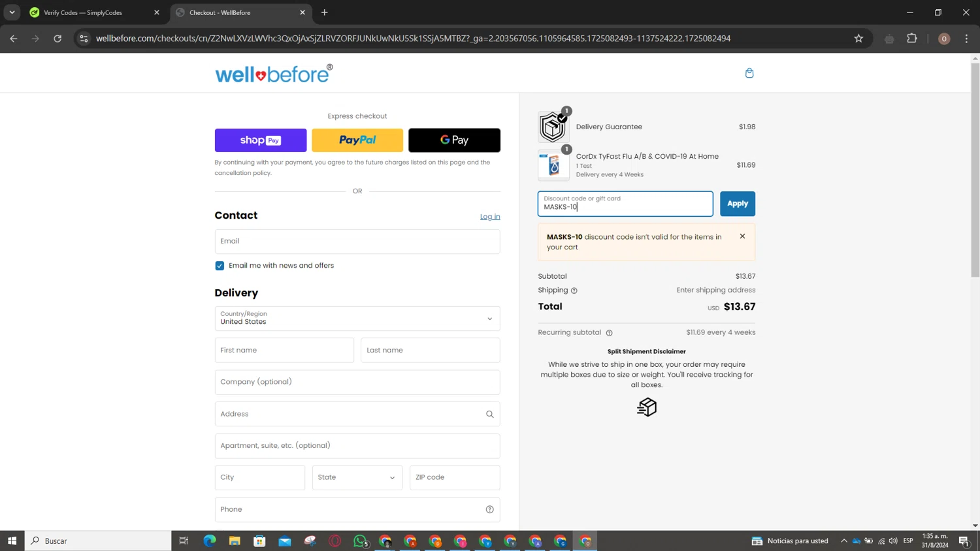980x551 pixels.
Task: Click the Phone help question icon
Action: [490, 510]
